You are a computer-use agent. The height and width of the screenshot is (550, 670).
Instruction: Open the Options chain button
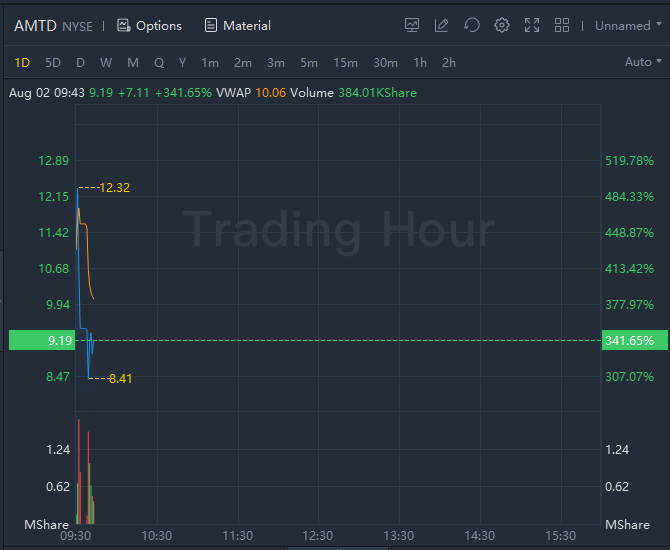[149, 26]
